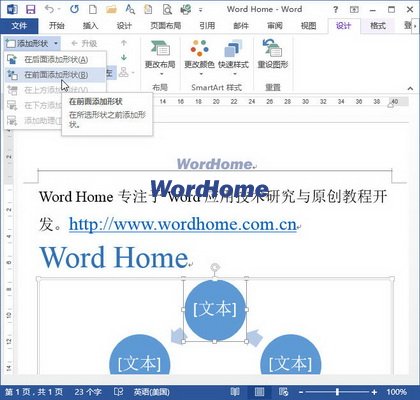Switch to the document 设计 tab next to 插入
The image size is (420, 400).
pyautogui.click(x=124, y=26)
